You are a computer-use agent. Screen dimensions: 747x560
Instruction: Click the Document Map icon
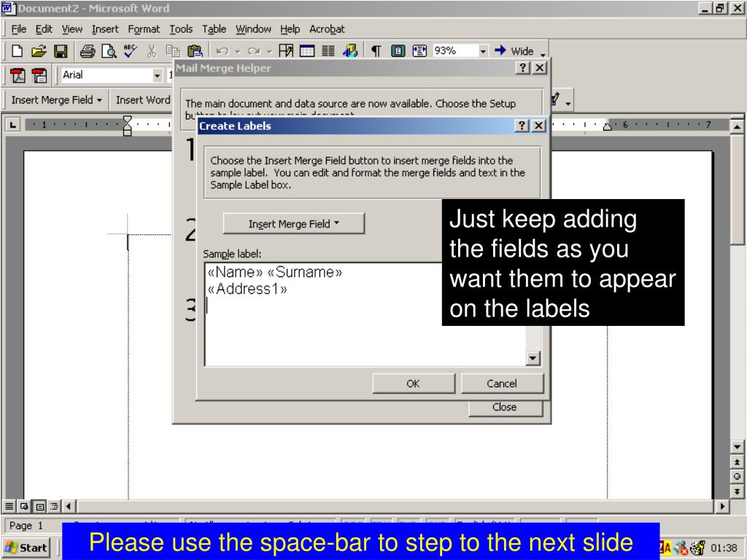(x=398, y=51)
